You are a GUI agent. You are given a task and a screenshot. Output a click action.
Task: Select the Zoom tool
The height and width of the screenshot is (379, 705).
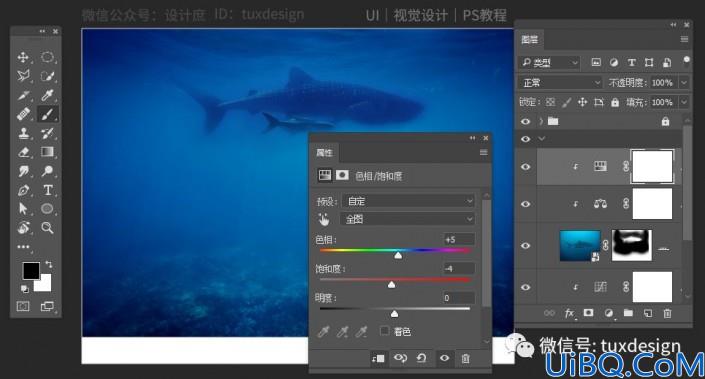[47, 227]
